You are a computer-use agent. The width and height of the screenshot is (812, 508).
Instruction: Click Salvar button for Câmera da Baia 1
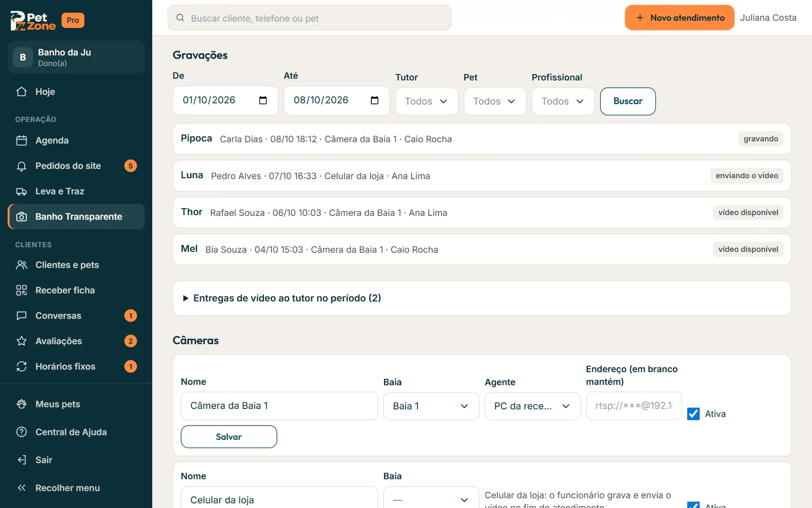pyautogui.click(x=229, y=437)
